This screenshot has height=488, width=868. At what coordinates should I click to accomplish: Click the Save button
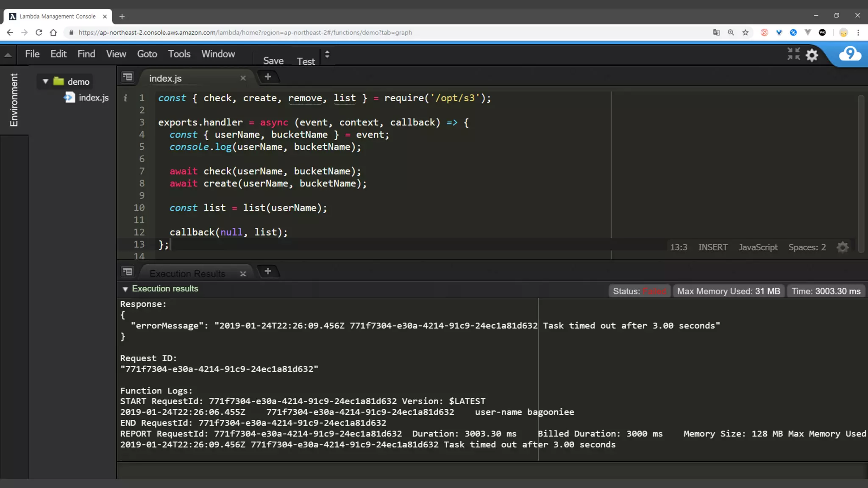(x=273, y=61)
